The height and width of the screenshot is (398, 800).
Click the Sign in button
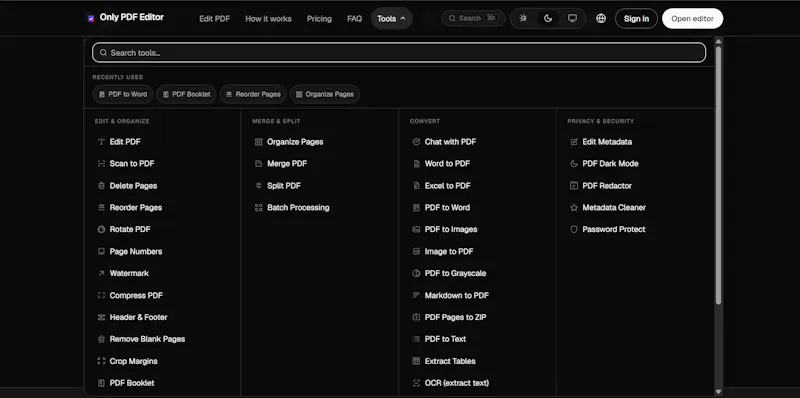pos(636,18)
